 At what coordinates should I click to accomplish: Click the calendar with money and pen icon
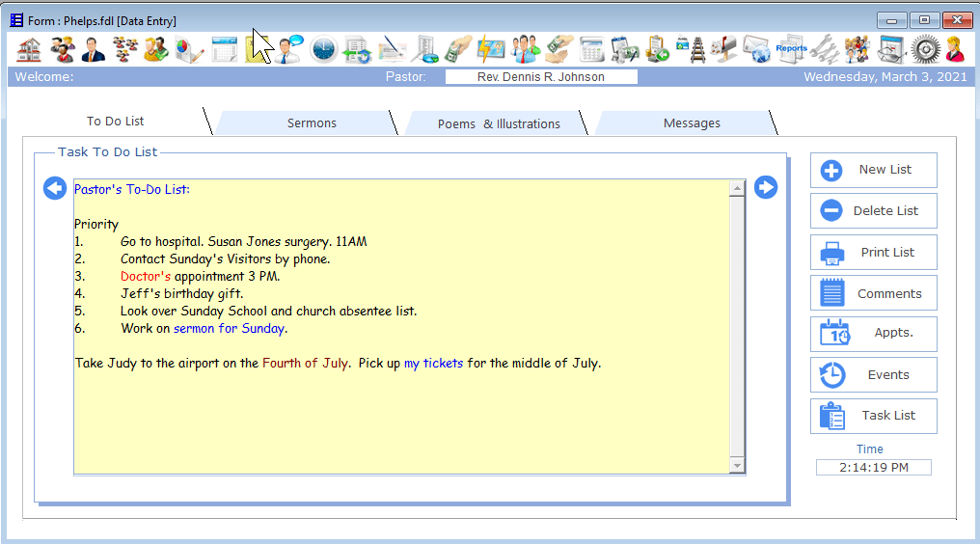point(624,49)
